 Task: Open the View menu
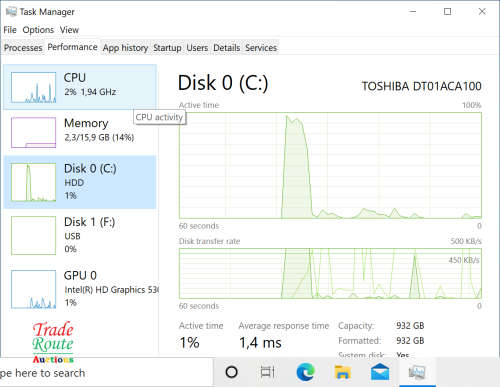[69, 30]
